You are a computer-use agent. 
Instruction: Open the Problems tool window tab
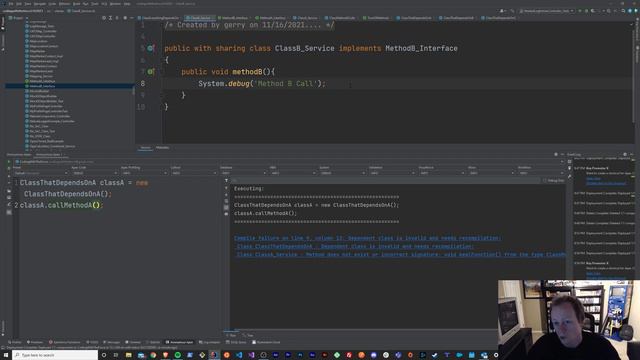35,342
